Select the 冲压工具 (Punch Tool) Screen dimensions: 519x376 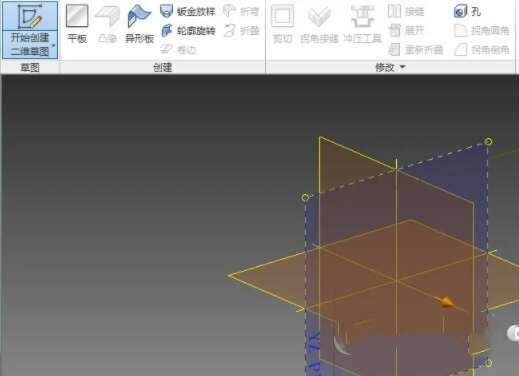coord(362,24)
